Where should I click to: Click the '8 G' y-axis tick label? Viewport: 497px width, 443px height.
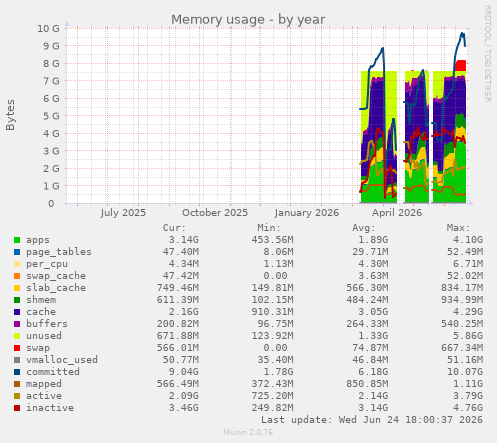point(51,63)
